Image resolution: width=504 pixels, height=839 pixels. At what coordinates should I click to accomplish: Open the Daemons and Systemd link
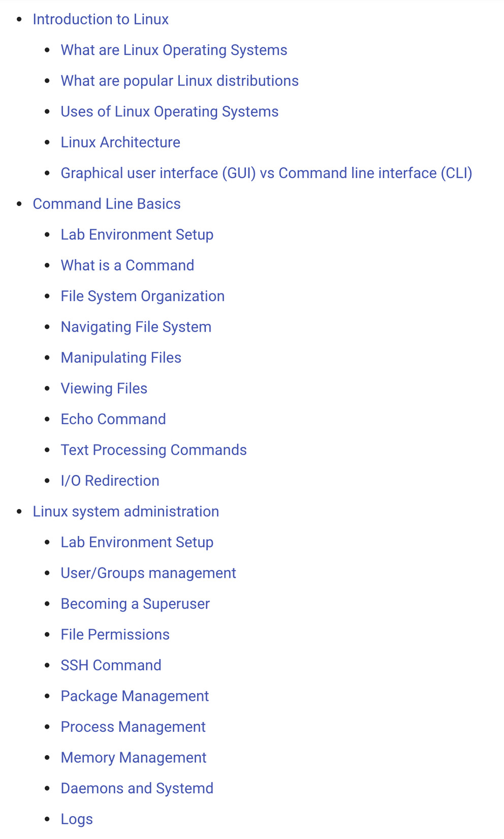(x=137, y=789)
